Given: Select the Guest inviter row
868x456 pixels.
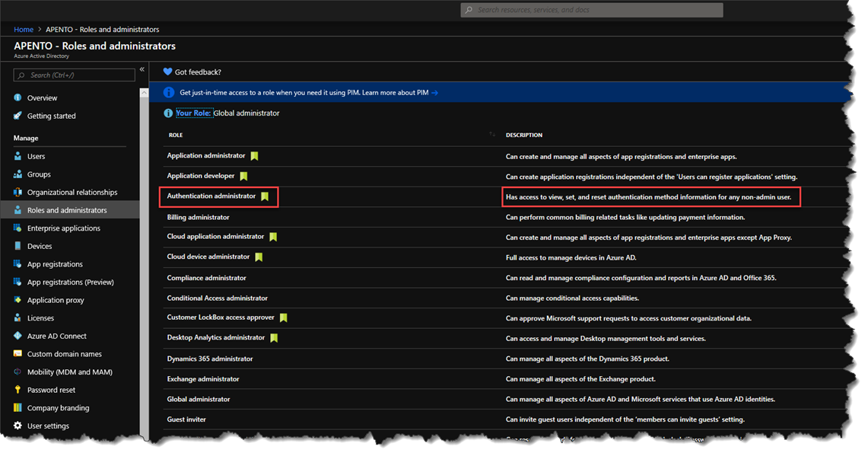Looking at the screenshot, I should (505, 419).
